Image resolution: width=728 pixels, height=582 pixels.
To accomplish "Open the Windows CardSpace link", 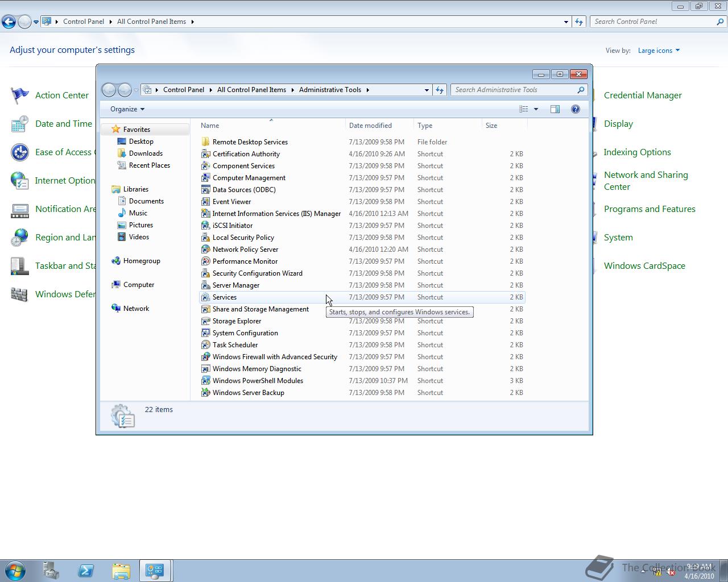I will 644,266.
